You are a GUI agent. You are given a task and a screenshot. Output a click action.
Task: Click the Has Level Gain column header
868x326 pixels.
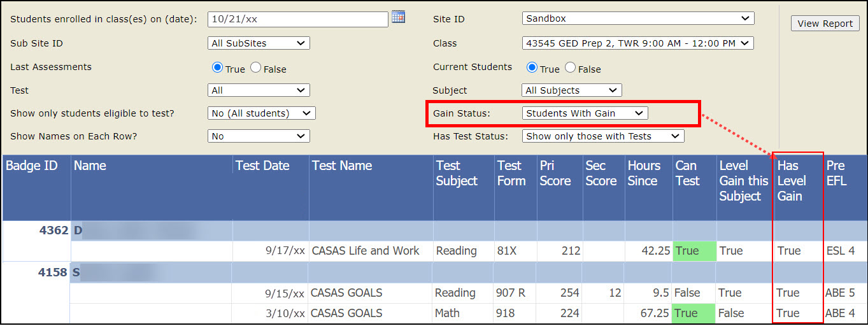(792, 181)
